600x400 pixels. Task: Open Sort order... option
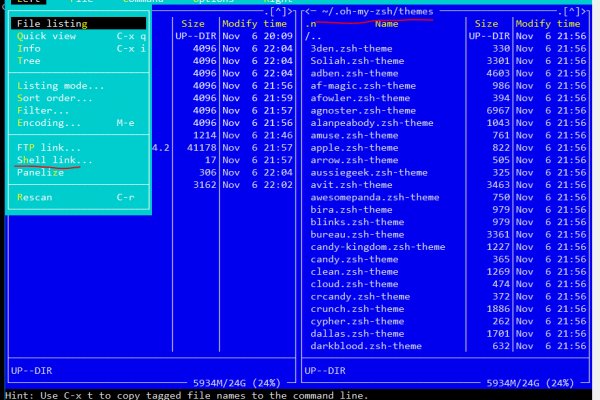[x=54, y=98]
